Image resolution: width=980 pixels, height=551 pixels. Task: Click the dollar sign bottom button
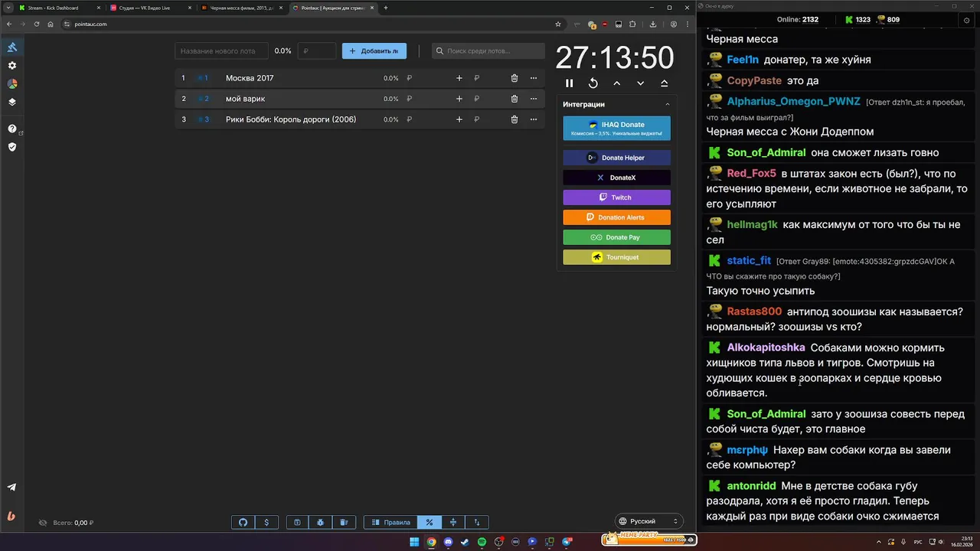266,522
